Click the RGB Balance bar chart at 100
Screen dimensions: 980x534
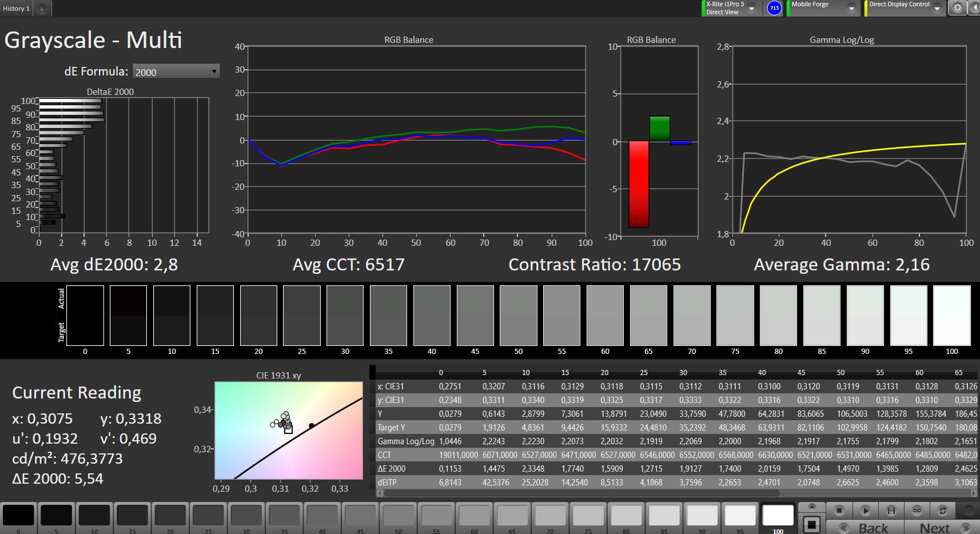pos(659,141)
